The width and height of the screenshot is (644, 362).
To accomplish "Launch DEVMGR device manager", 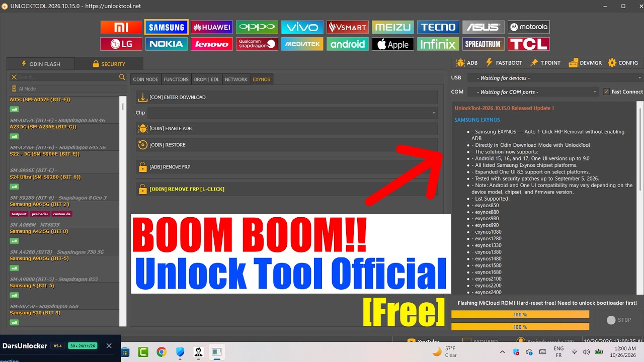I will (x=585, y=63).
